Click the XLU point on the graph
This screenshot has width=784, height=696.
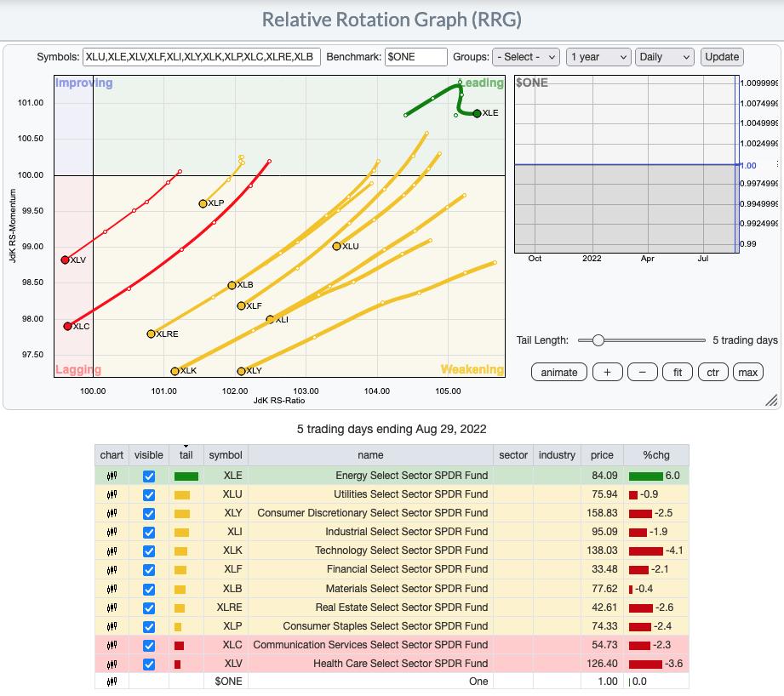click(x=336, y=247)
